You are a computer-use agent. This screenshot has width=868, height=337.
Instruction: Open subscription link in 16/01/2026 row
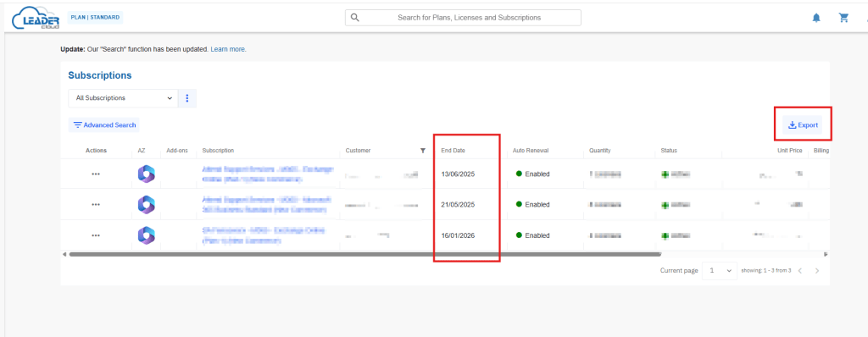pyautogui.click(x=264, y=235)
